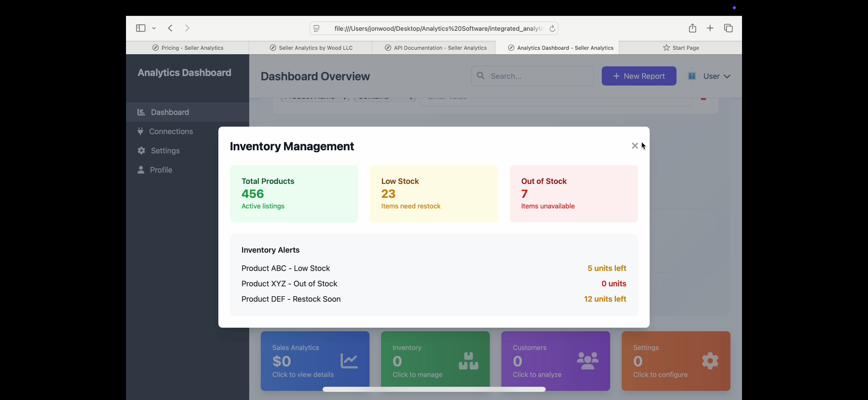This screenshot has height=400, width=868.
Task: Open the Sales Analytics card
Action: (315, 361)
